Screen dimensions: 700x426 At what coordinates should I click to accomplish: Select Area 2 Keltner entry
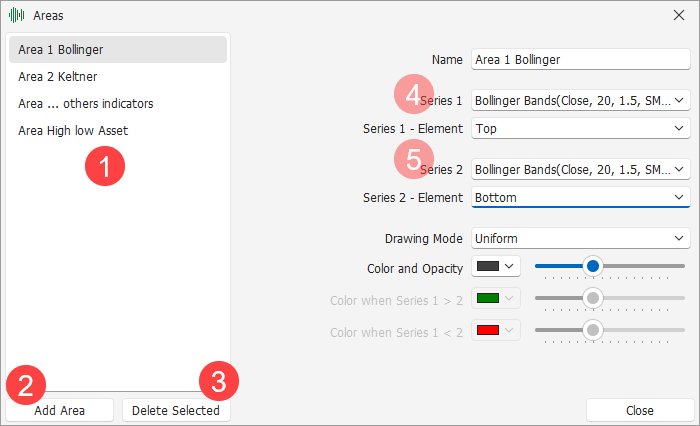pyautogui.click(x=118, y=76)
